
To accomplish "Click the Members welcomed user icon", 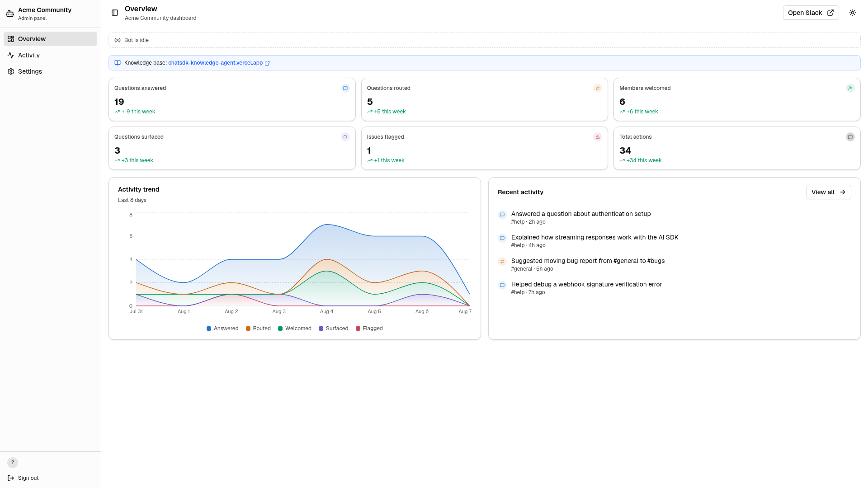I will pos(850,88).
